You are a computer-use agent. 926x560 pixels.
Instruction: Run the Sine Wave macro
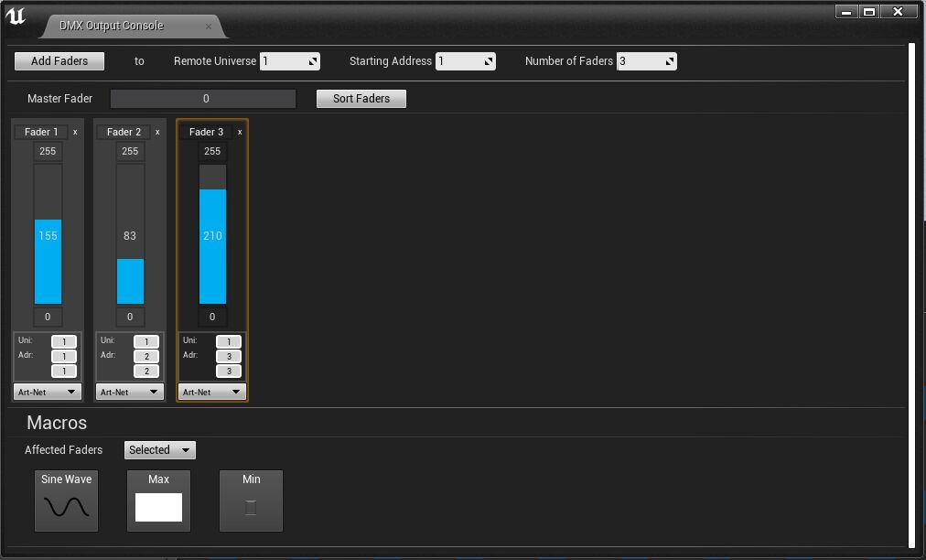(x=66, y=501)
